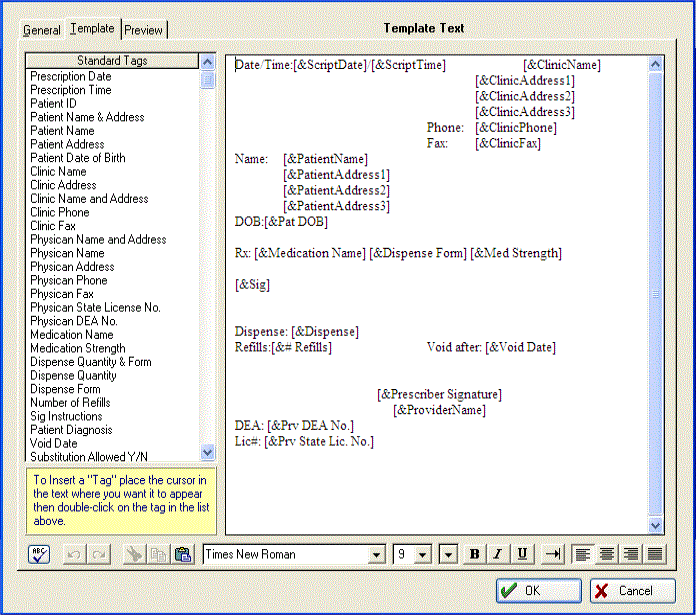Select the Prescription Time tag
696x615 pixels.
[x=71, y=90]
